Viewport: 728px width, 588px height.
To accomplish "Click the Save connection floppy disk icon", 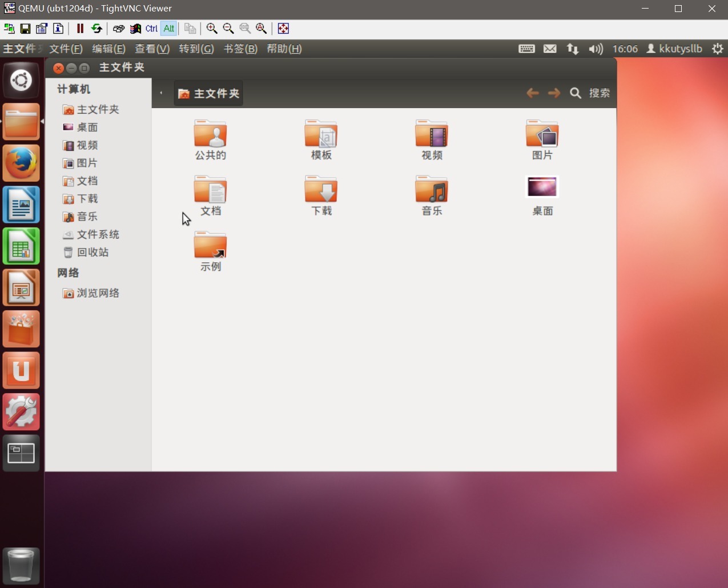I will tap(25, 29).
